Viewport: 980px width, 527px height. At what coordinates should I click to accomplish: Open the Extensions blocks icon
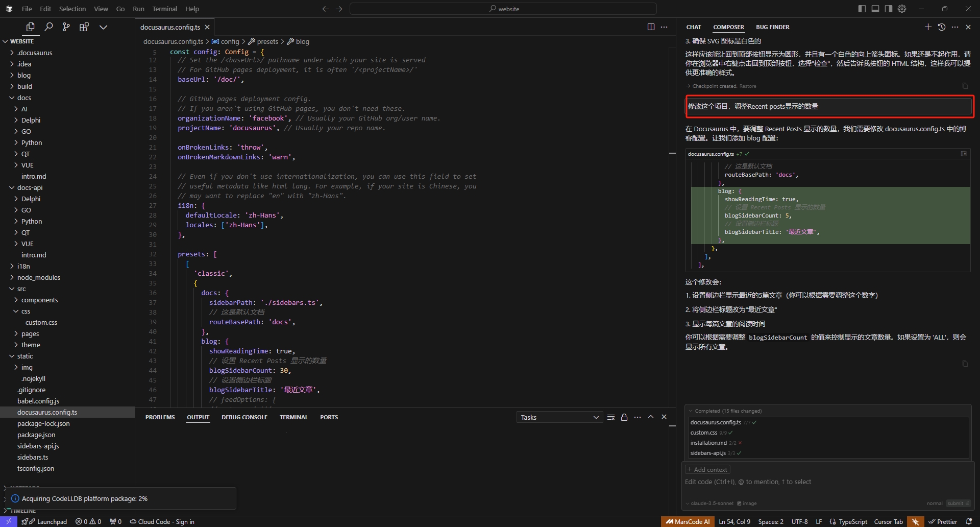(x=84, y=27)
